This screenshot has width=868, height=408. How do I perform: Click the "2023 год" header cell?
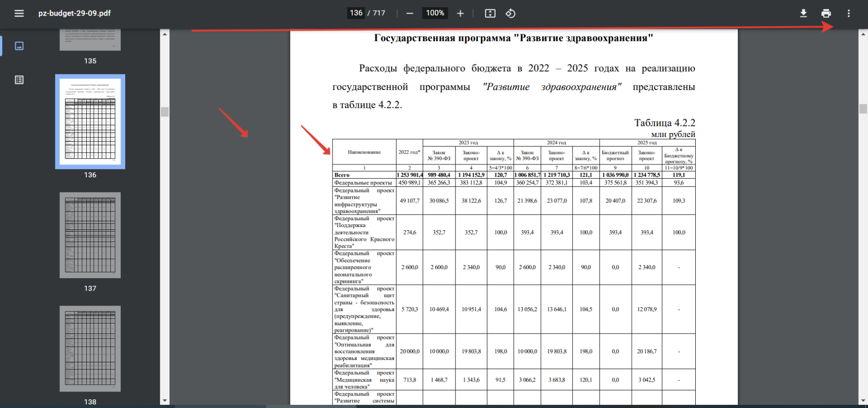[x=468, y=143]
